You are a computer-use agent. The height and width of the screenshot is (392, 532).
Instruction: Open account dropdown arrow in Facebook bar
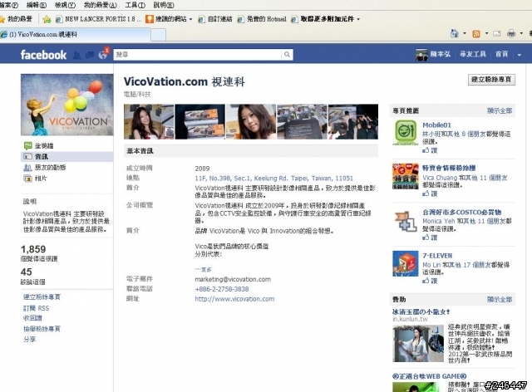click(x=519, y=55)
